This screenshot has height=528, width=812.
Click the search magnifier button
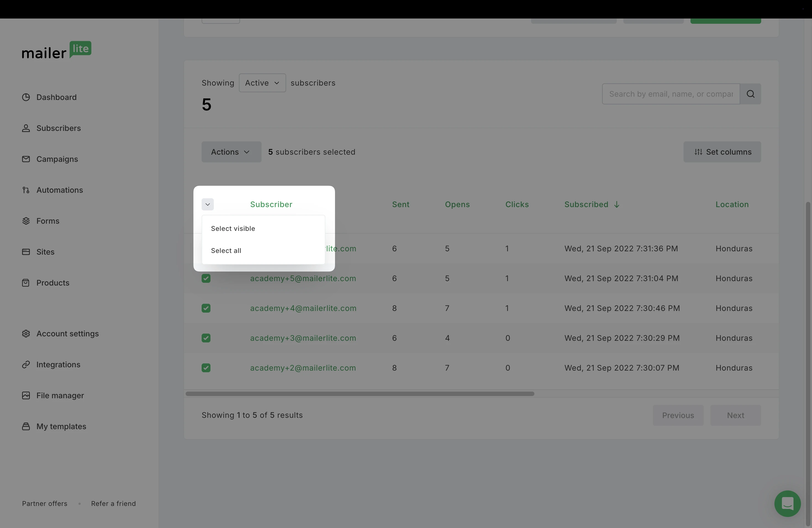(x=750, y=94)
